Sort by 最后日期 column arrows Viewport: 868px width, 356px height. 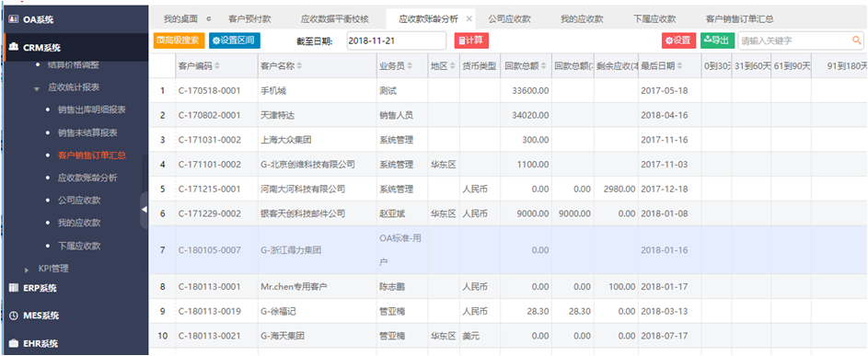pos(680,66)
